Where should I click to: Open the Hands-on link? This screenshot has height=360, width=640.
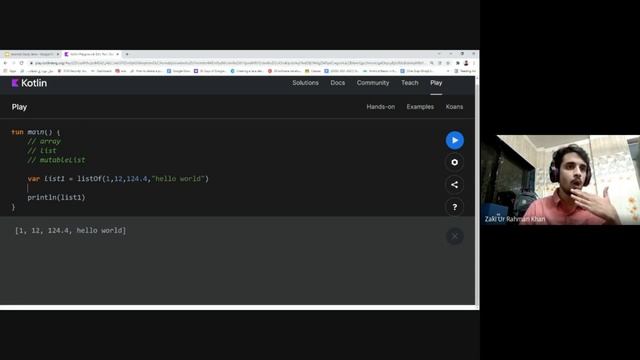(x=380, y=107)
